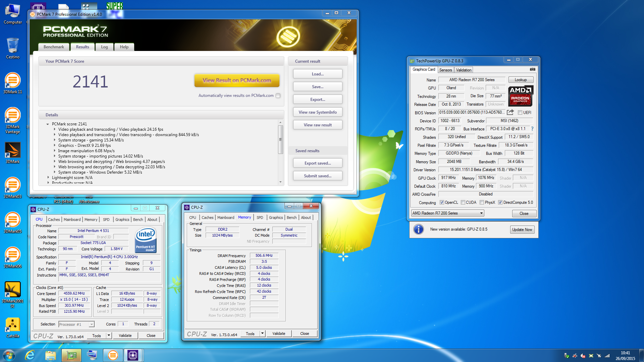Toggle the PhysX checkbox in GPU-Z
The image size is (644, 362).
point(482,202)
